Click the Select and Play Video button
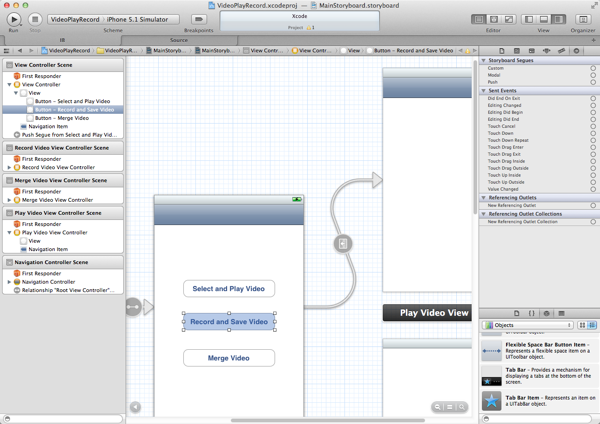The width and height of the screenshot is (600, 424). tap(229, 289)
